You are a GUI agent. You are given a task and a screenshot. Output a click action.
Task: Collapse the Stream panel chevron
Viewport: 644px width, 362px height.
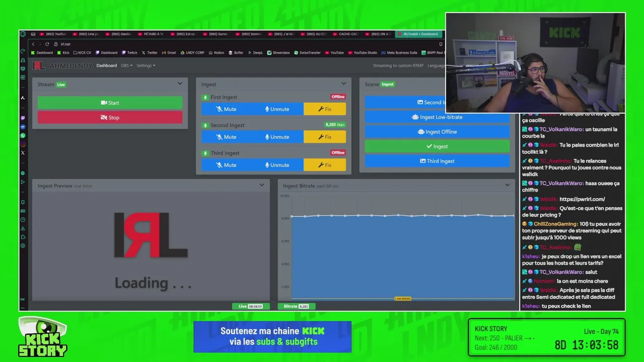tap(180, 83)
